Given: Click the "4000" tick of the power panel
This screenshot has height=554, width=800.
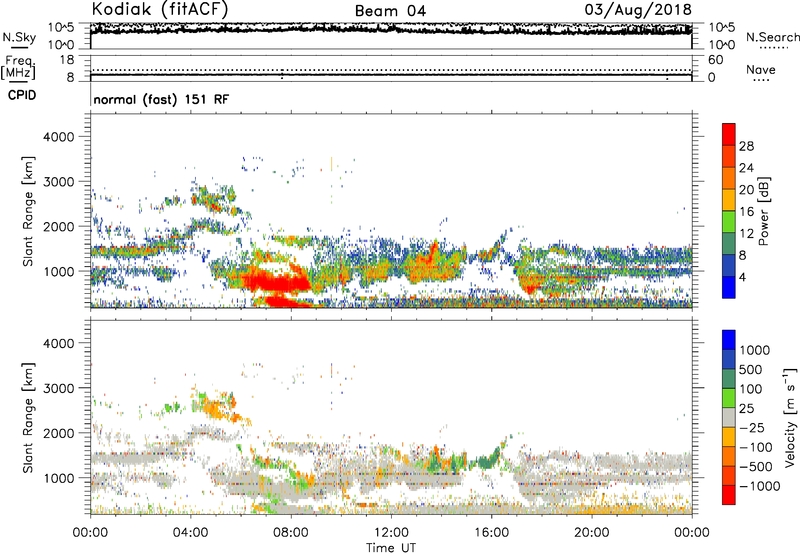Looking at the screenshot, I should click(58, 137).
